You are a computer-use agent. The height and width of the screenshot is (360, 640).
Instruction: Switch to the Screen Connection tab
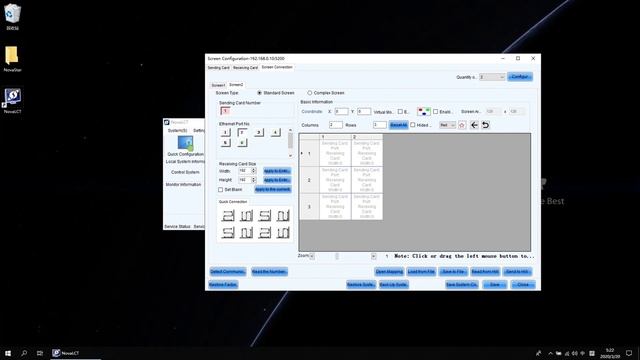[x=277, y=67]
